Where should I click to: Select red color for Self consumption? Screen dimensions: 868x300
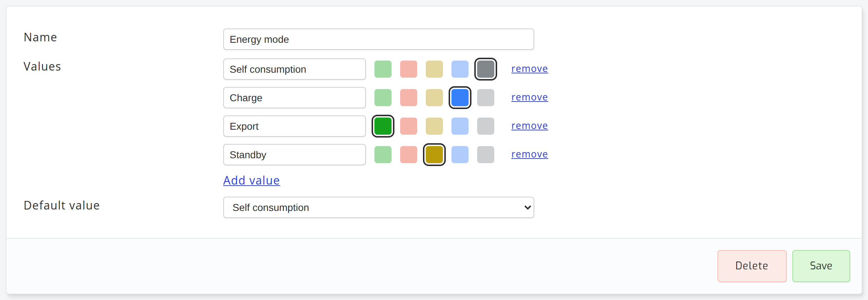(x=409, y=69)
